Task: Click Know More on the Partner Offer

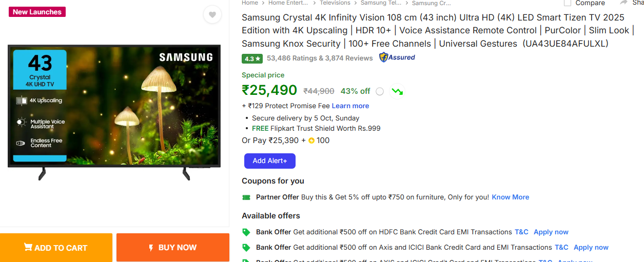Action: [510, 197]
